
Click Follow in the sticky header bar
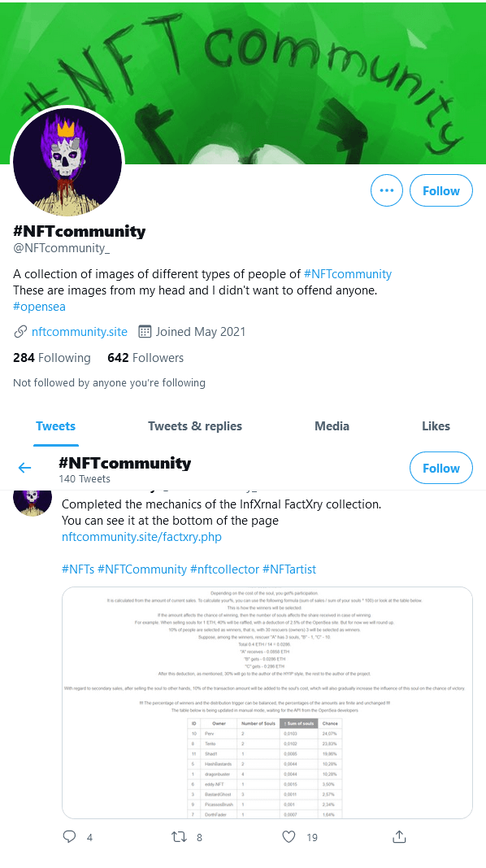pos(441,468)
